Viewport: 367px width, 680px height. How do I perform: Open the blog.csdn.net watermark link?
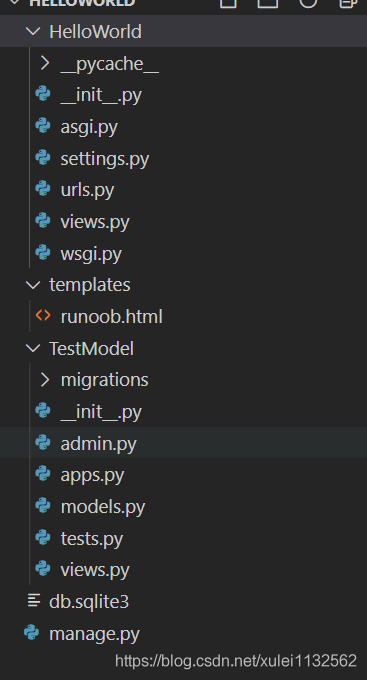[x=236, y=661]
